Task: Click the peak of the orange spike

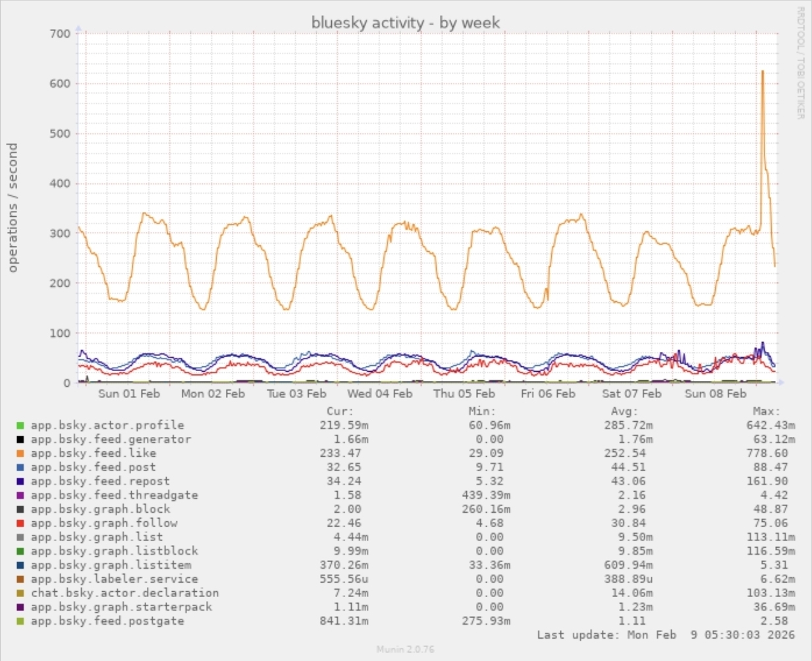Action: [763, 71]
